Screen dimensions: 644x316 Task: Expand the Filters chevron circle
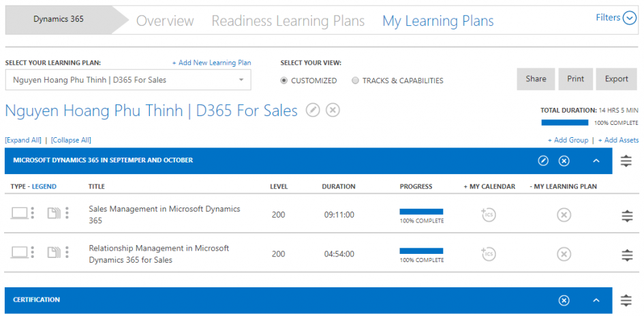(x=629, y=18)
